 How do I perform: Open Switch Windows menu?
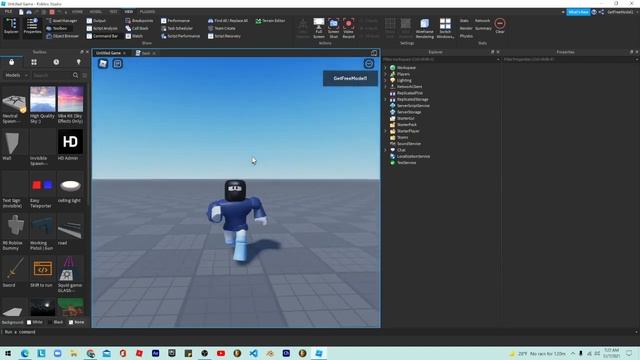click(x=445, y=28)
